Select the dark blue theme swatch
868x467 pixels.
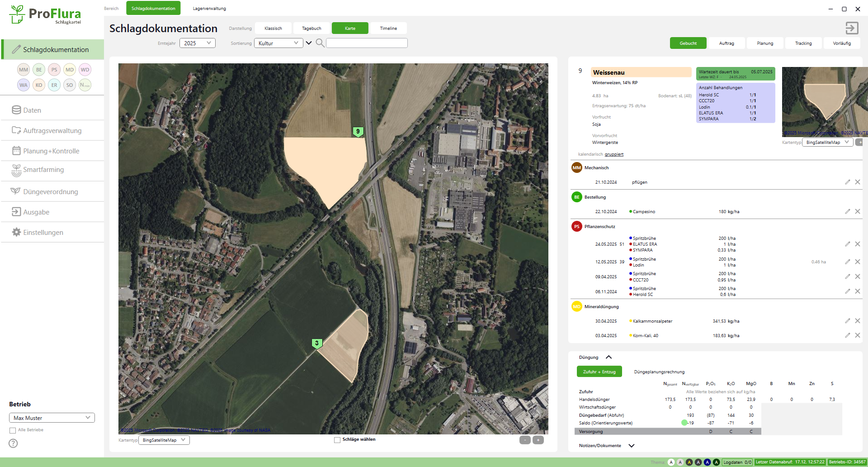point(707,462)
